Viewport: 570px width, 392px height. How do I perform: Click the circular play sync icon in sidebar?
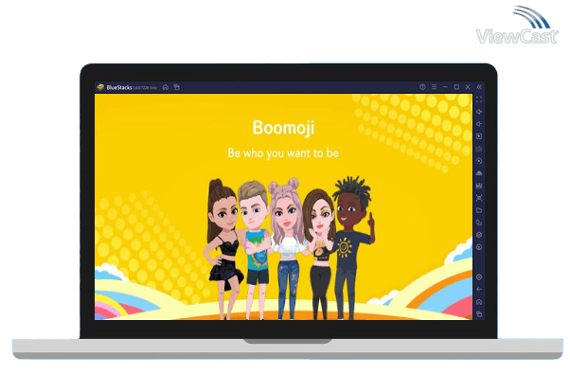[479, 161]
